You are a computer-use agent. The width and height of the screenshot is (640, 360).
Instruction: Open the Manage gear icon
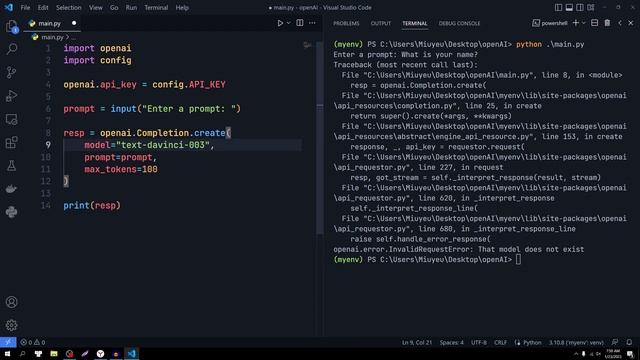pyautogui.click(x=11, y=325)
